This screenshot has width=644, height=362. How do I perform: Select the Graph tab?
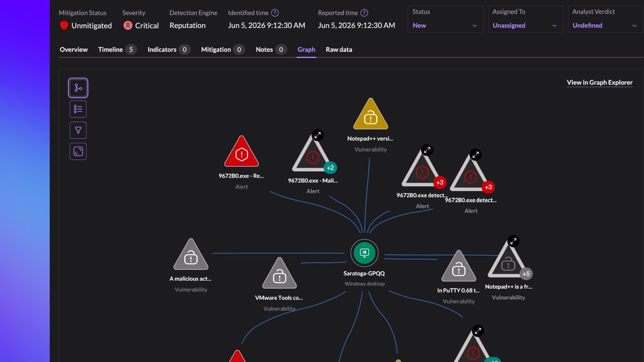tap(306, 49)
